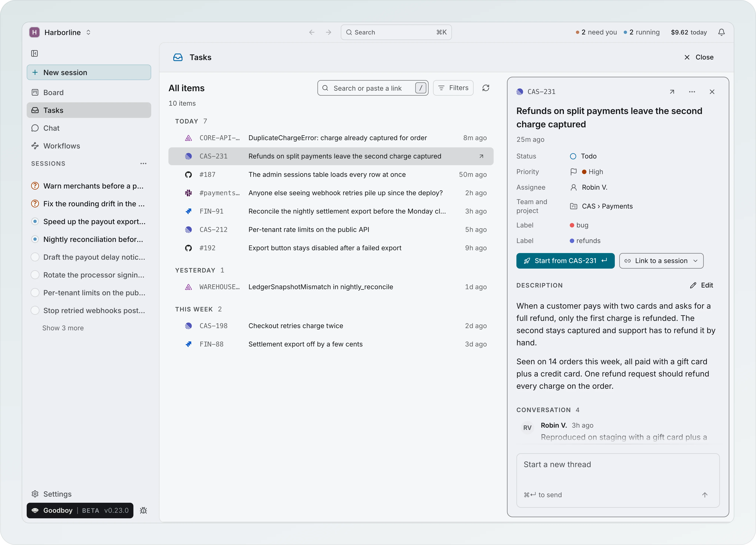Open session Draft the payout delay notic...
The image size is (756, 545).
pos(89,257)
